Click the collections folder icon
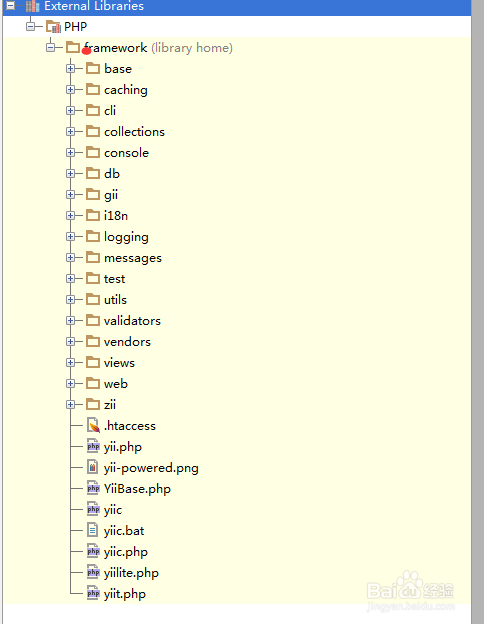 click(x=93, y=131)
